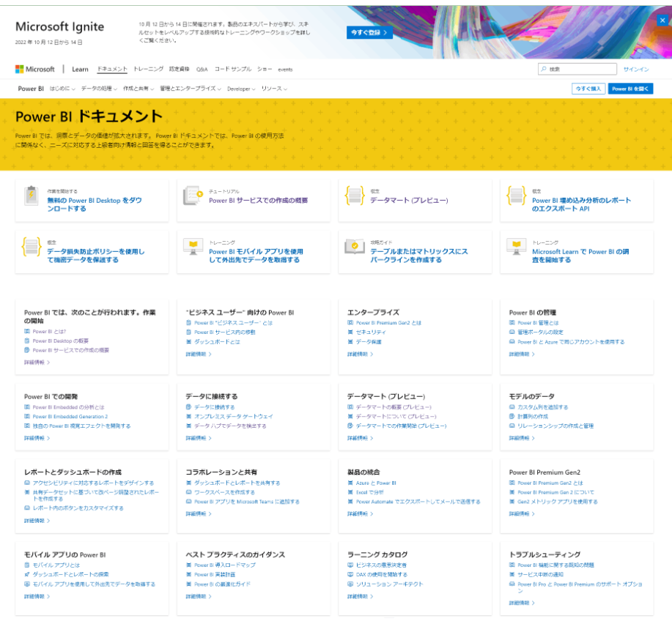Select ドキュメント in the top navigation
The height and width of the screenshot is (624, 672).
112,69
